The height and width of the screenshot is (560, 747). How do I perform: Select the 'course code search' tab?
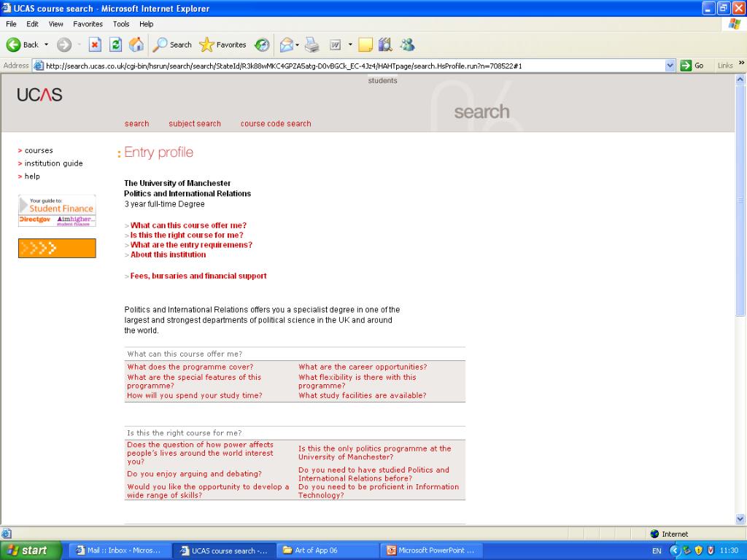click(276, 124)
